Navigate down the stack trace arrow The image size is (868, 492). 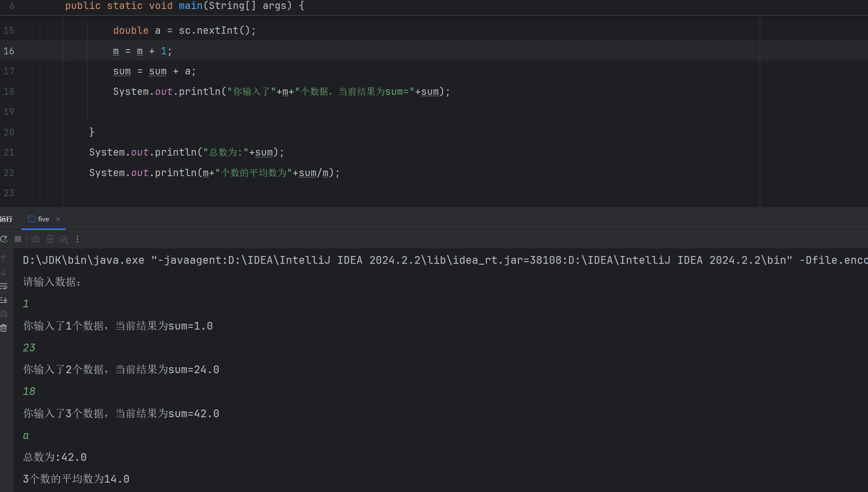[x=4, y=272]
